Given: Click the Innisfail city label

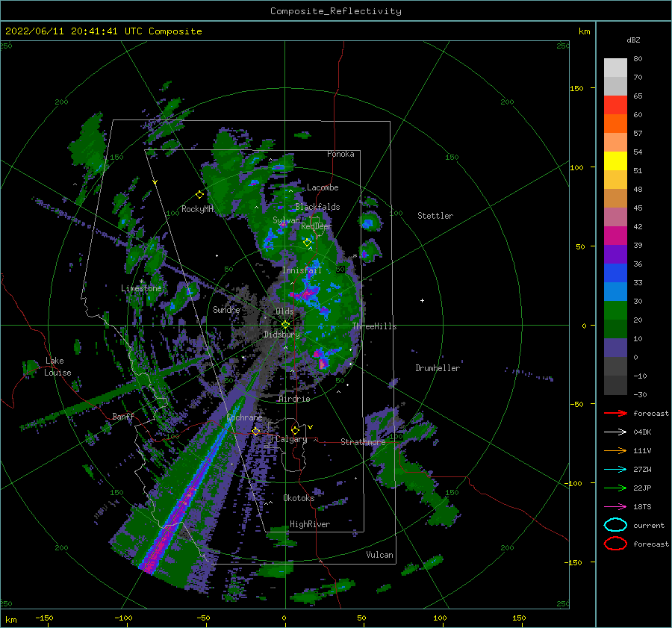Looking at the screenshot, I should tap(302, 270).
